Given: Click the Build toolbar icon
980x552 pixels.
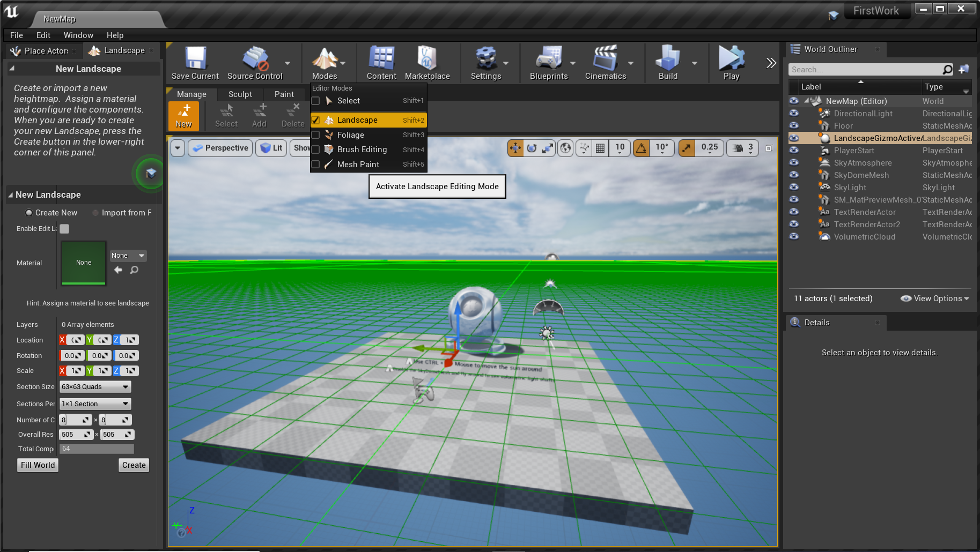Looking at the screenshot, I should (668, 63).
